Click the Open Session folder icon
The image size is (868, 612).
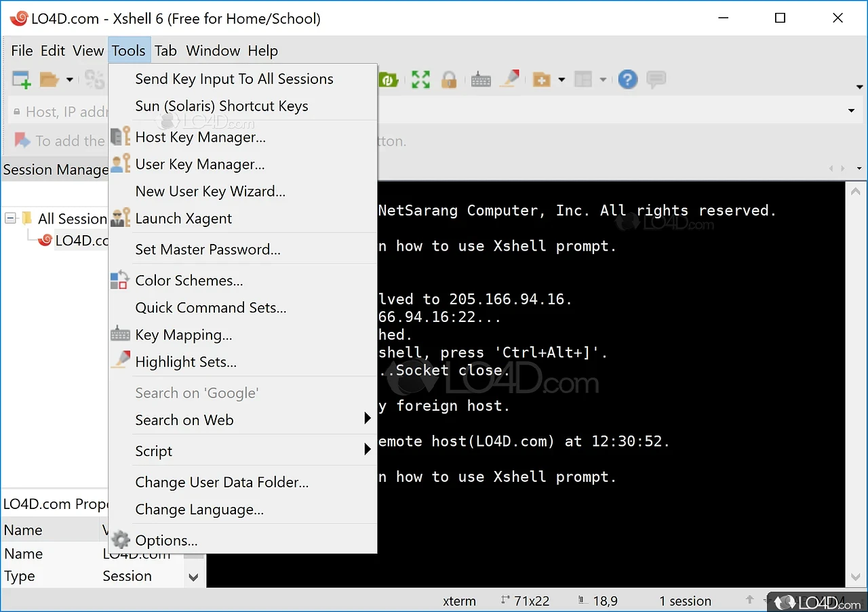click(49, 80)
